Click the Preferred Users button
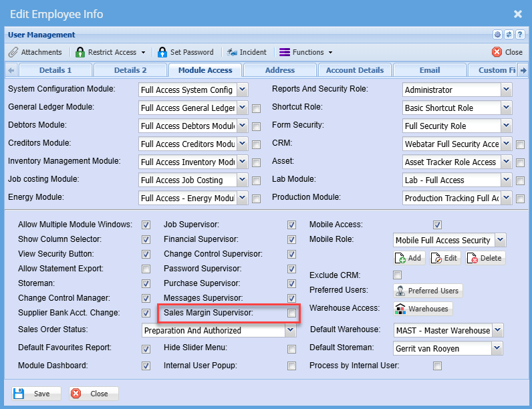 427,291
